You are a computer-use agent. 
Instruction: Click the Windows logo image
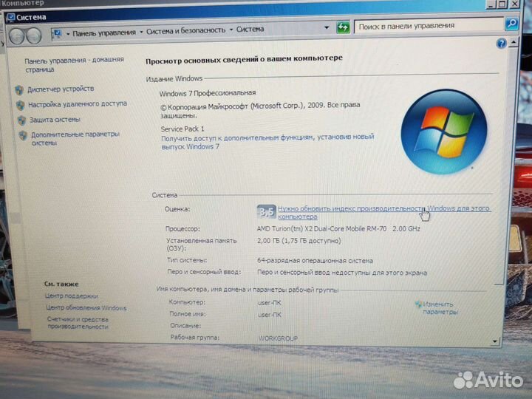coord(444,132)
